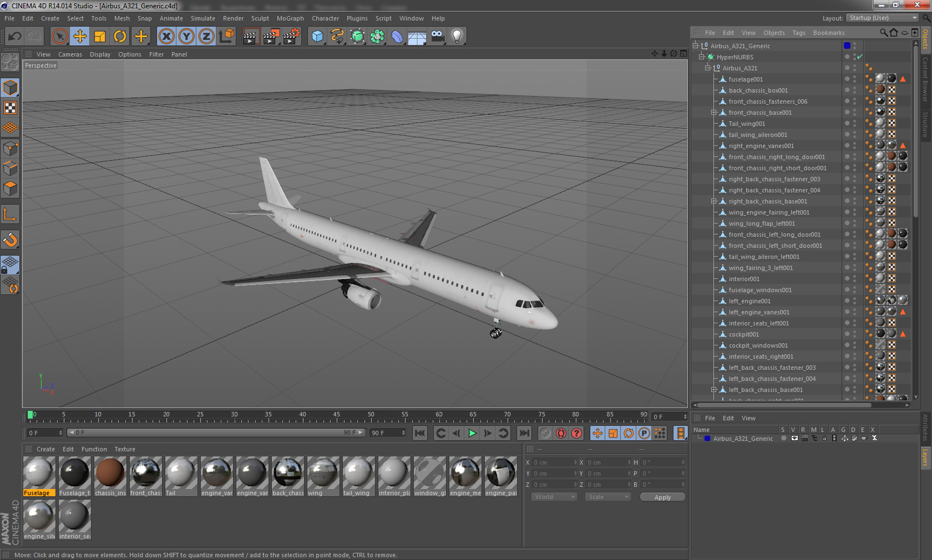932x560 pixels.
Task: Select the Live Selection tool
Action: coord(59,37)
